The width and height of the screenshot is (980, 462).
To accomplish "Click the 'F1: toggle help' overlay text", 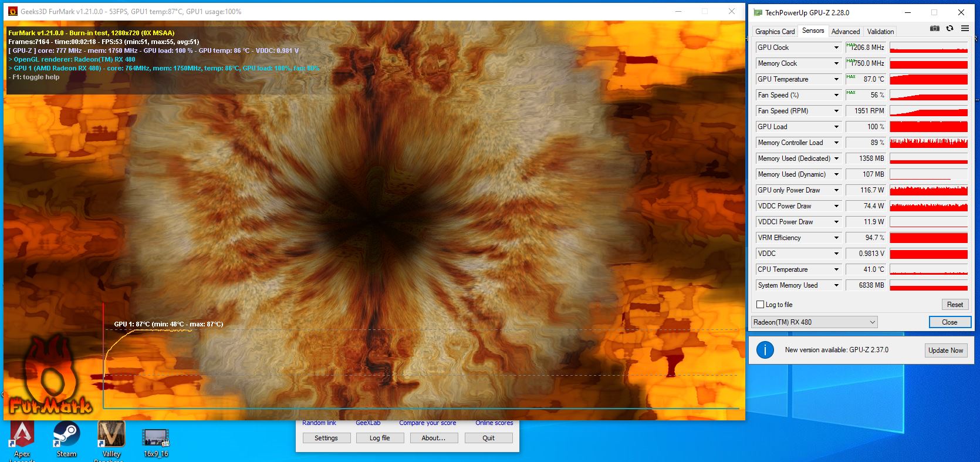I will (34, 77).
